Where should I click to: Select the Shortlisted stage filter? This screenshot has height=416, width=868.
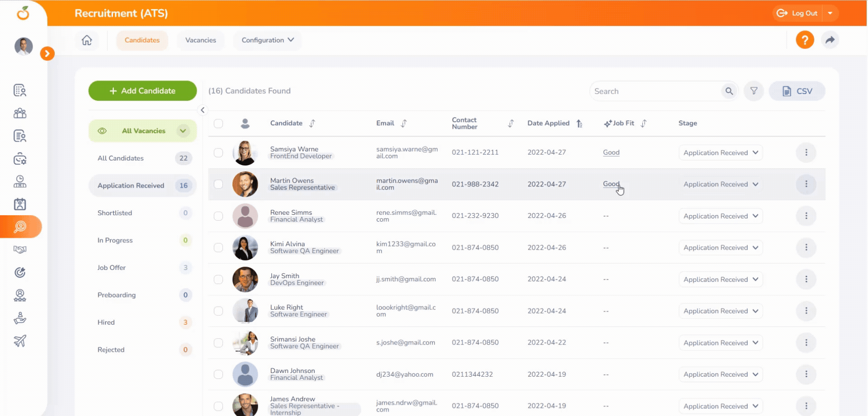point(115,213)
